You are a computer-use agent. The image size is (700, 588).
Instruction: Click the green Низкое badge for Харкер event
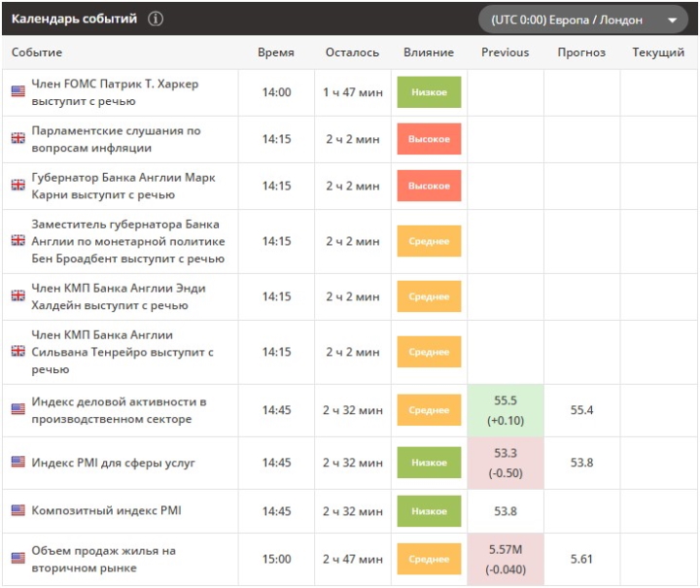click(429, 92)
